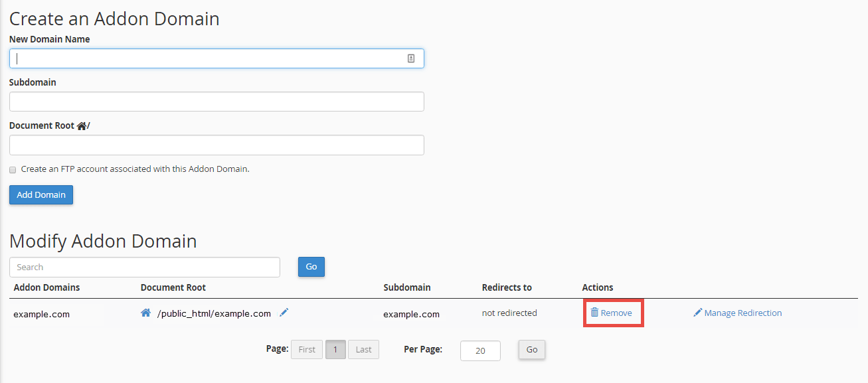Click the home icon next to Document Root label
868x383 pixels.
(x=82, y=125)
